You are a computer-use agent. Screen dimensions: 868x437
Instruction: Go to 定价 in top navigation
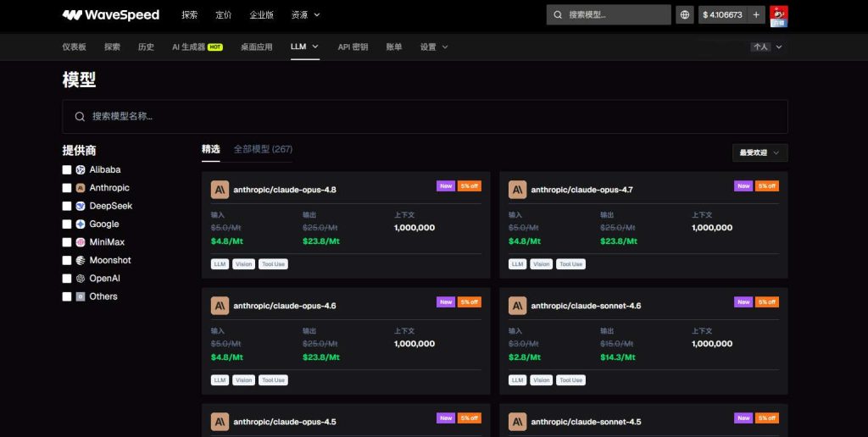tap(224, 15)
